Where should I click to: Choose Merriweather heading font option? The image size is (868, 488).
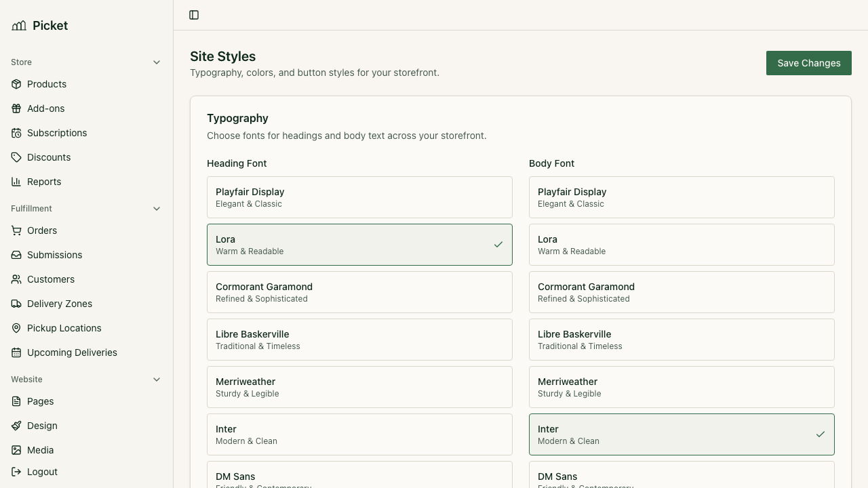click(359, 387)
